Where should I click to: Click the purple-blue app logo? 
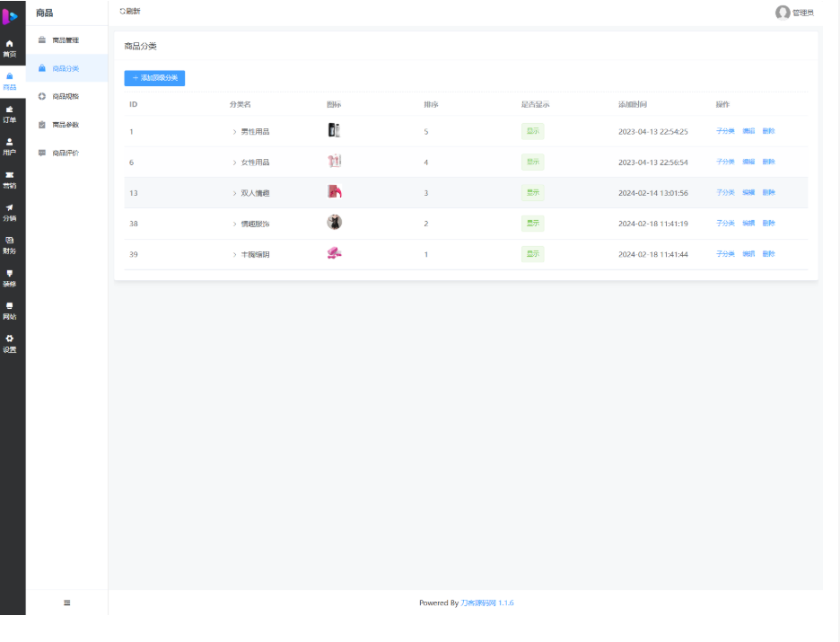[10, 16]
